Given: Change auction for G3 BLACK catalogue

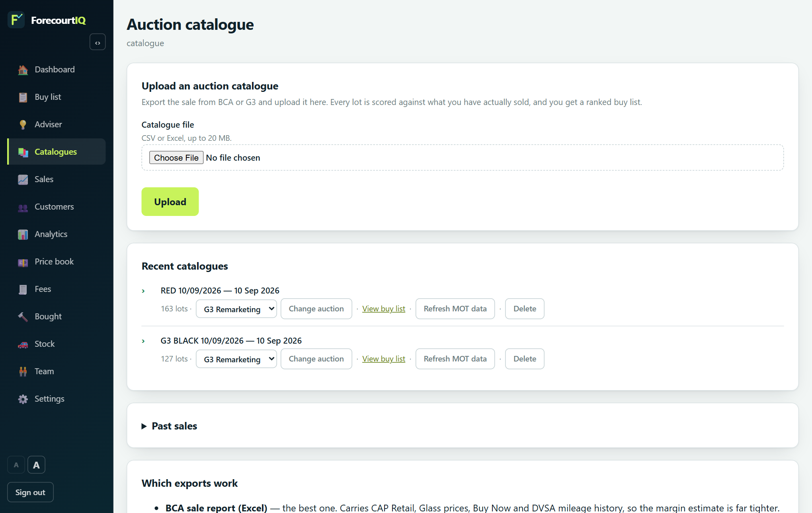Looking at the screenshot, I should coord(316,359).
